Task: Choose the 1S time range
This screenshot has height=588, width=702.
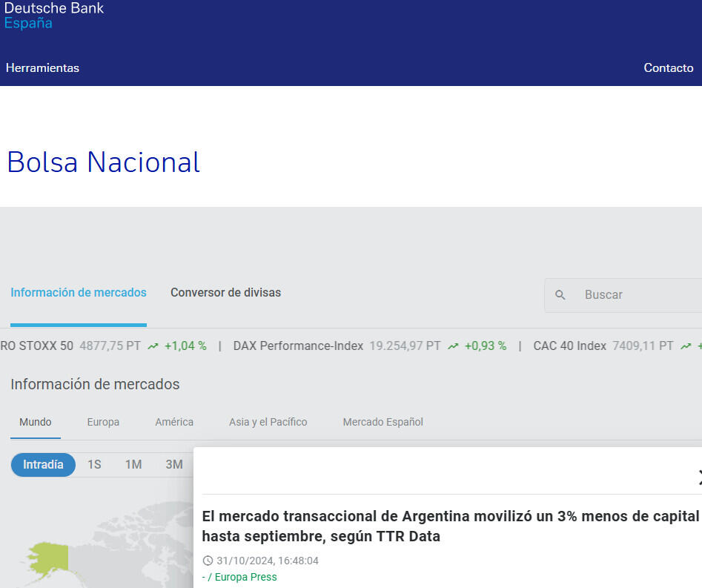Action: point(94,465)
